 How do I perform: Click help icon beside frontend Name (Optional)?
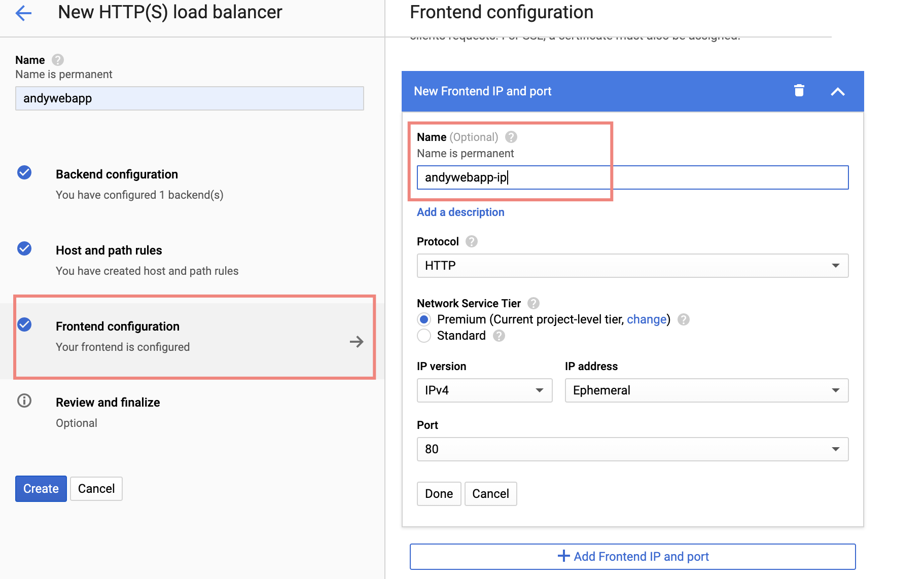(511, 137)
